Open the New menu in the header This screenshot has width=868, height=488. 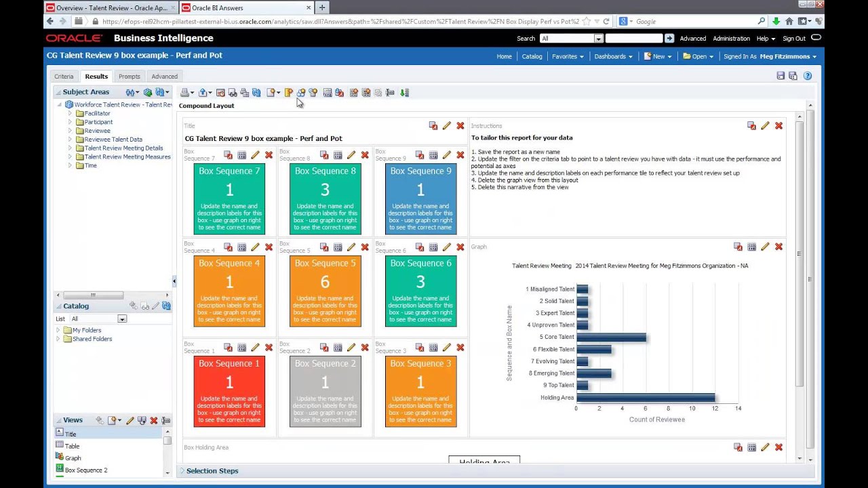pyautogui.click(x=658, y=56)
